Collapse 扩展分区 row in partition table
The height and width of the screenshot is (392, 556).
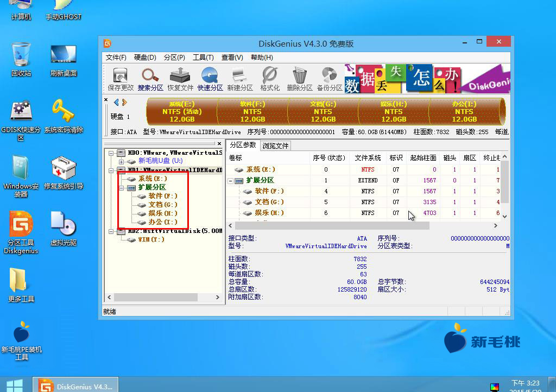tap(230, 181)
